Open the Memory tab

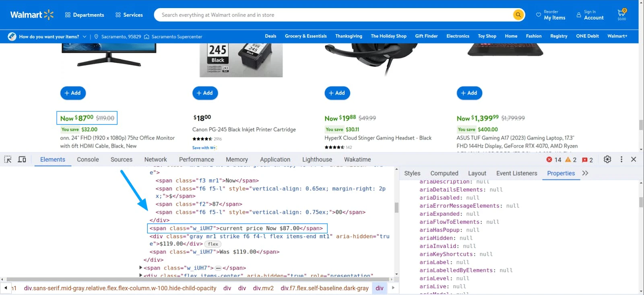(237, 160)
